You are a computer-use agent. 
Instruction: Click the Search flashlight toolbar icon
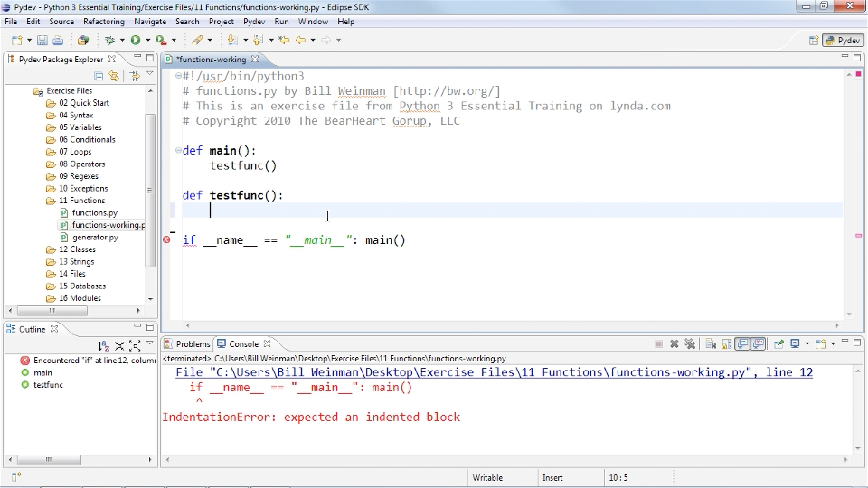tap(197, 40)
